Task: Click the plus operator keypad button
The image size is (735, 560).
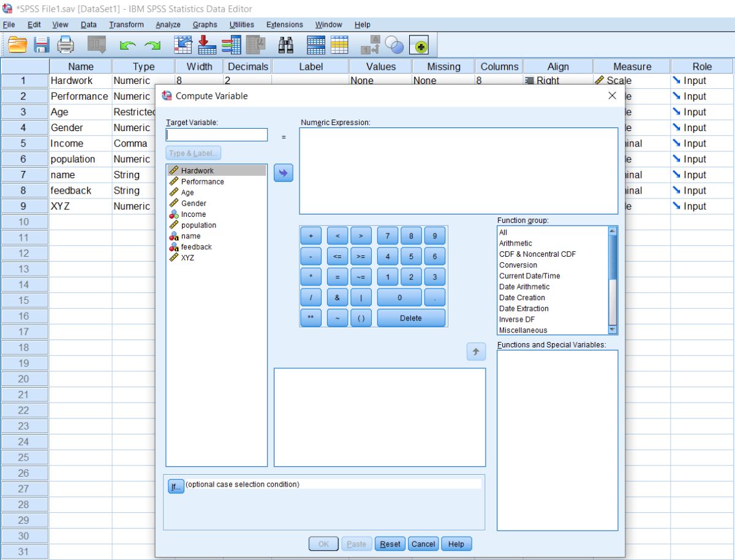Action: (311, 236)
